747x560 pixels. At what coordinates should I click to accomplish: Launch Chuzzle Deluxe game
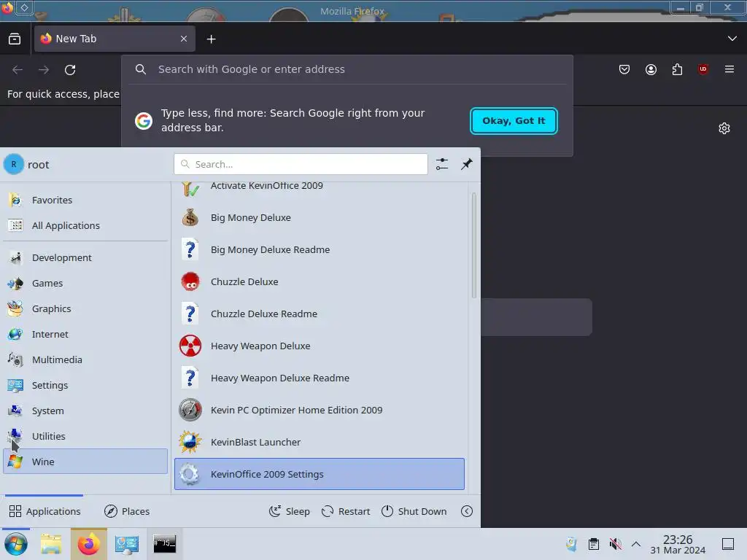pyautogui.click(x=320, y=282)
